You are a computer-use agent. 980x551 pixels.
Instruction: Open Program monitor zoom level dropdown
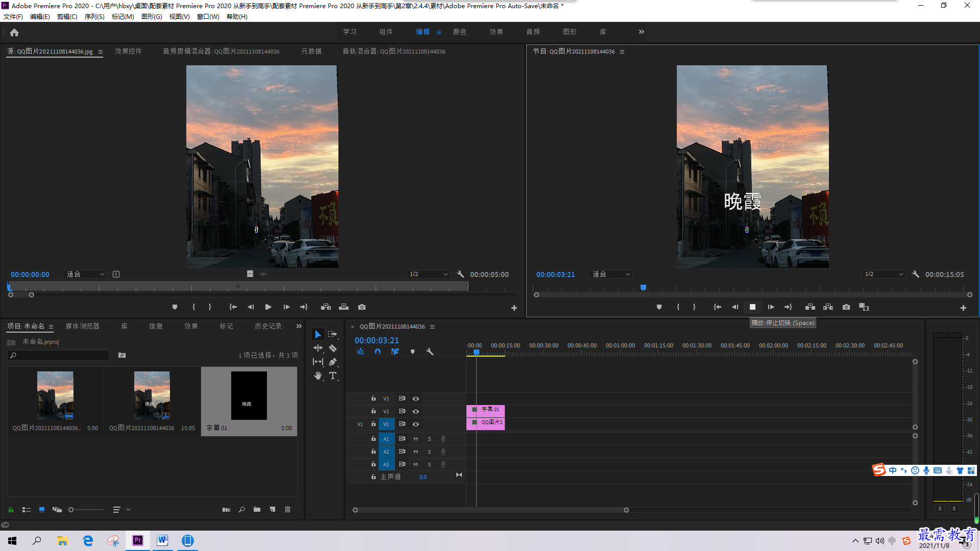(610, 274)
